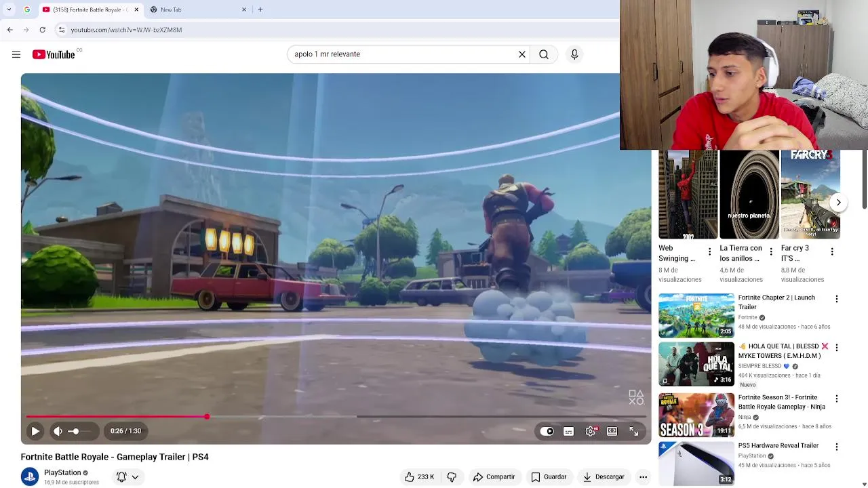Open options for Fortnite Season 3 video

(x=837, y=399)
